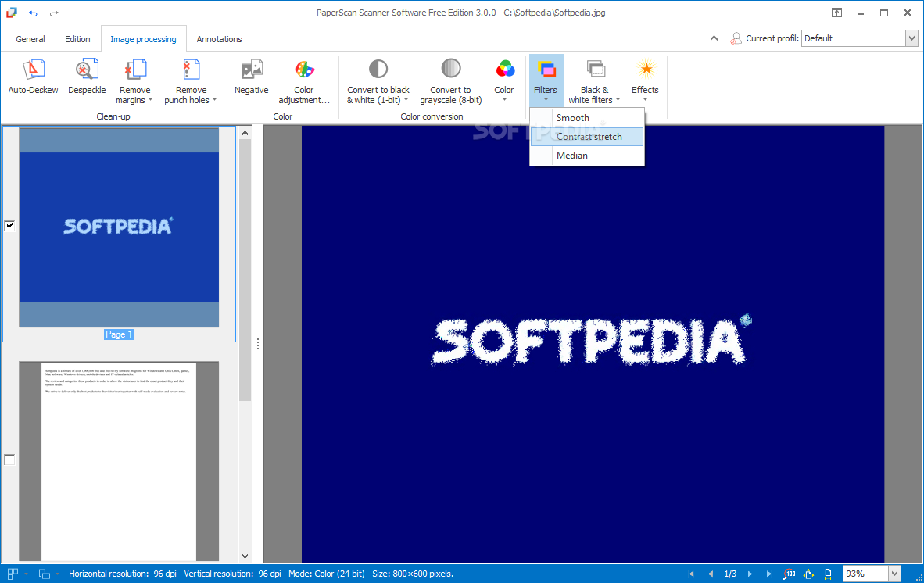Click the PaperScan app logo icon

(11, 13)
